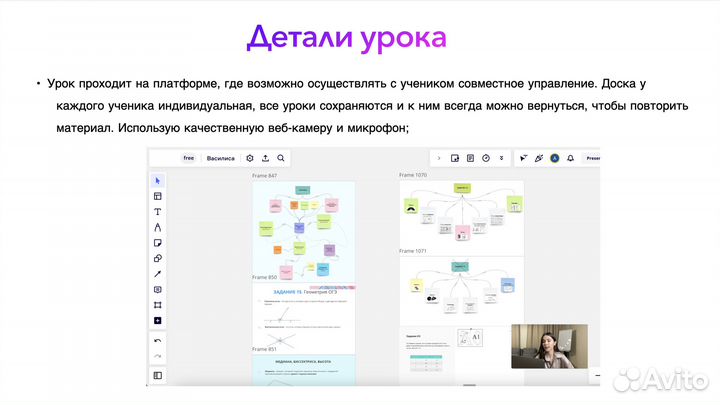The height and width of the screenshot is (405, 720).
Task: Open the user avatar in top bar
Action: tap(555, 158)
